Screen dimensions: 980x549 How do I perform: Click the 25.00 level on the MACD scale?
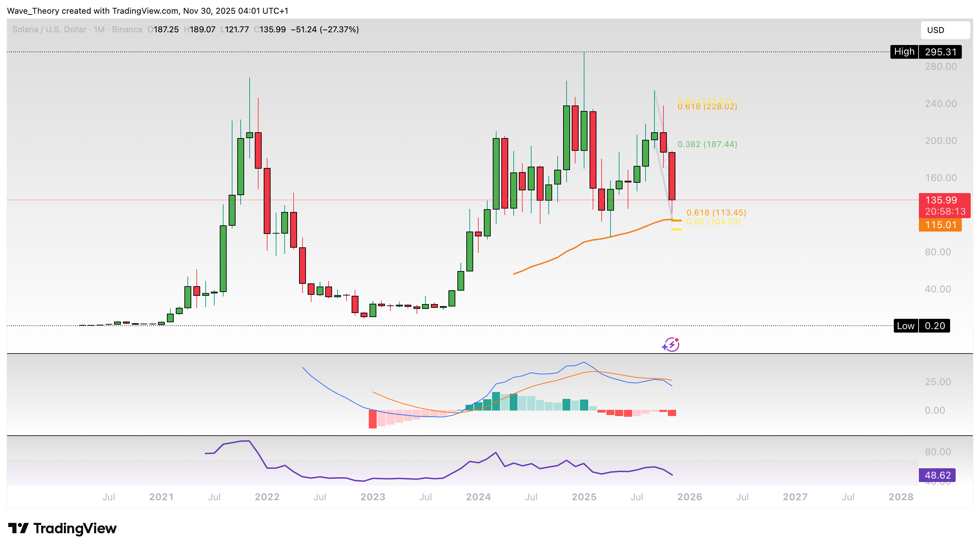tap(937, 382)
